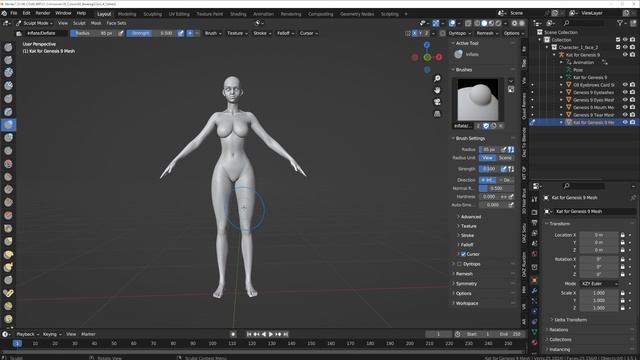Open the Keying popover in timeline

[52, 334]
